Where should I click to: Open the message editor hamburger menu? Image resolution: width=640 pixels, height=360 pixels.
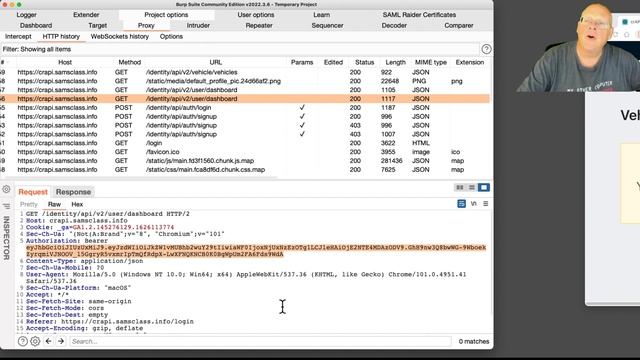486,204
